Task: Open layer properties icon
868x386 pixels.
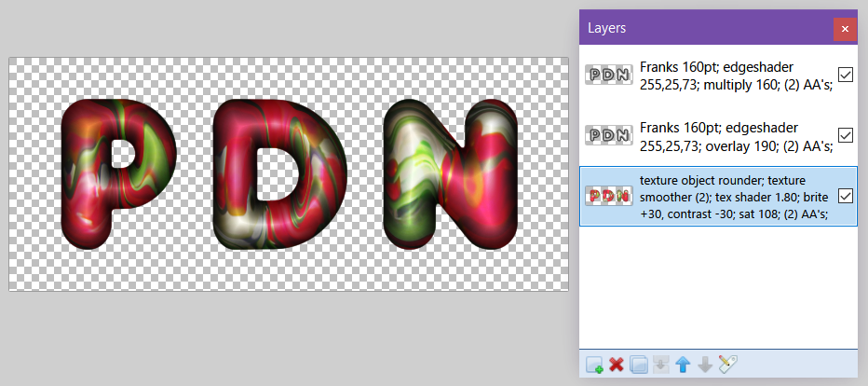Action: [x=728, y=365]
